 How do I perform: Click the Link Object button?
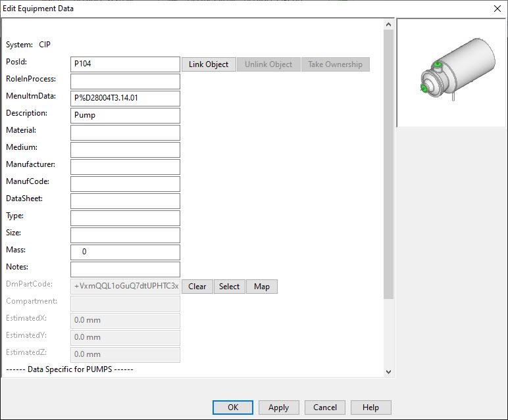pyautogui.click(x=209, y=64)
